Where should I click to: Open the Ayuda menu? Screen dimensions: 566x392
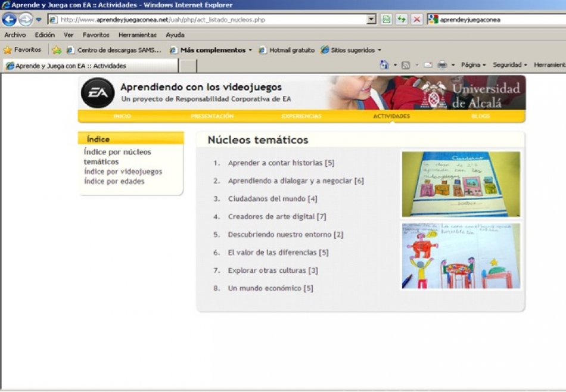(x=175, y=35)
